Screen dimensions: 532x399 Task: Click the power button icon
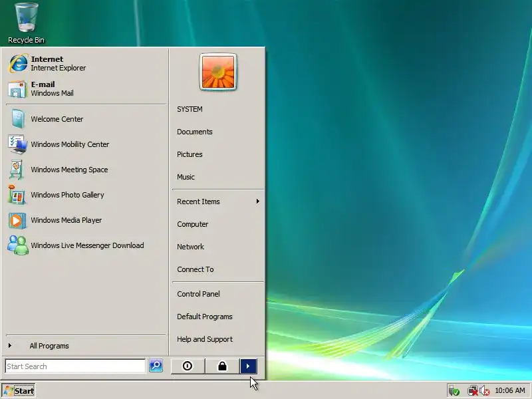[x=188, y=366]
